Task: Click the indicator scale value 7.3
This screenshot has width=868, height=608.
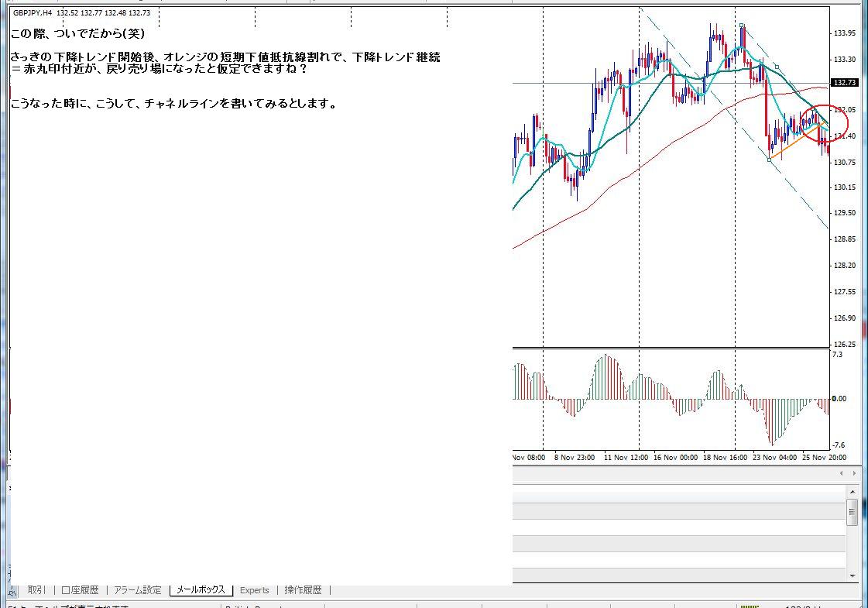Action: click(837, 355)
